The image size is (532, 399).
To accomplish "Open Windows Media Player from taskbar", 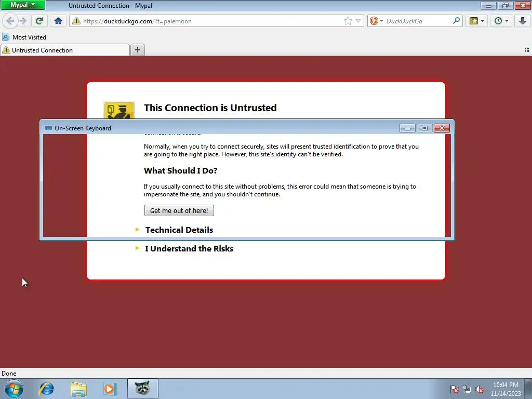I will [x=110, y=389].
